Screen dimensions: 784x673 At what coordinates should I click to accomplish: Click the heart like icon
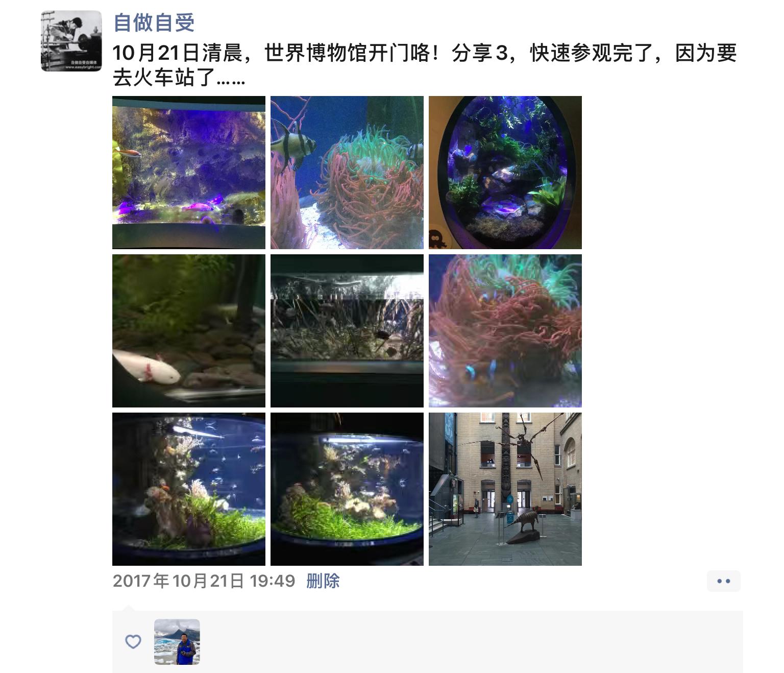pyautogui.click(x=133, y=641)
